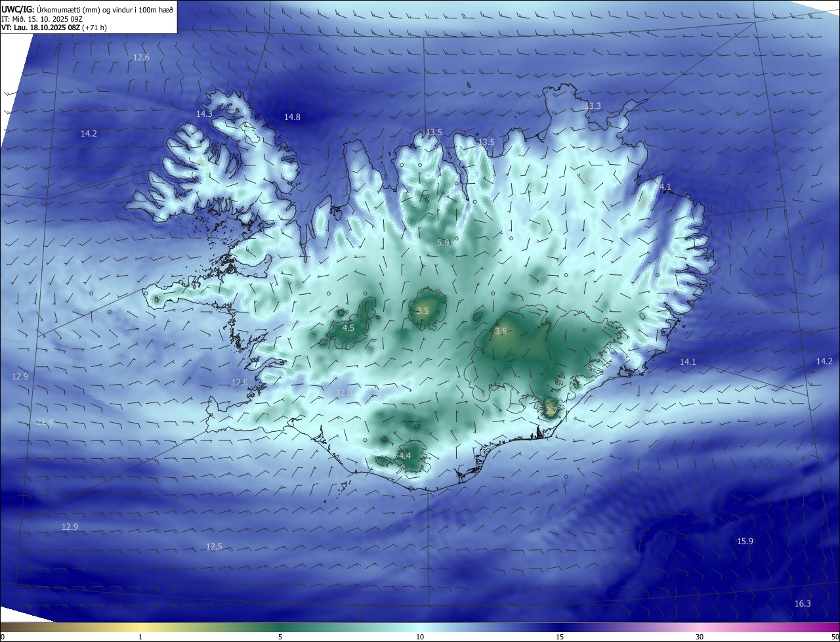The width and height of the screenshot is (840, 642).
Task: Click the map value 4.4
Action: [x=405, y=456]
